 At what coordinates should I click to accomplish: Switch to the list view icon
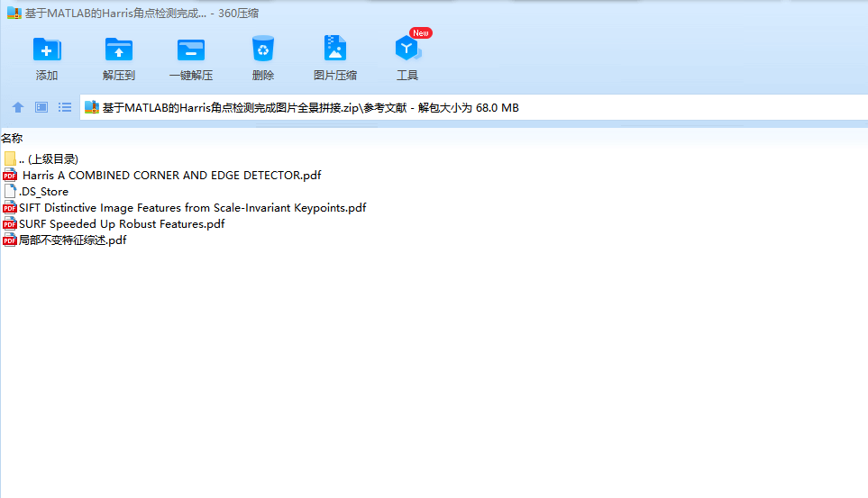pyautogui.click(x=65, y=107)
